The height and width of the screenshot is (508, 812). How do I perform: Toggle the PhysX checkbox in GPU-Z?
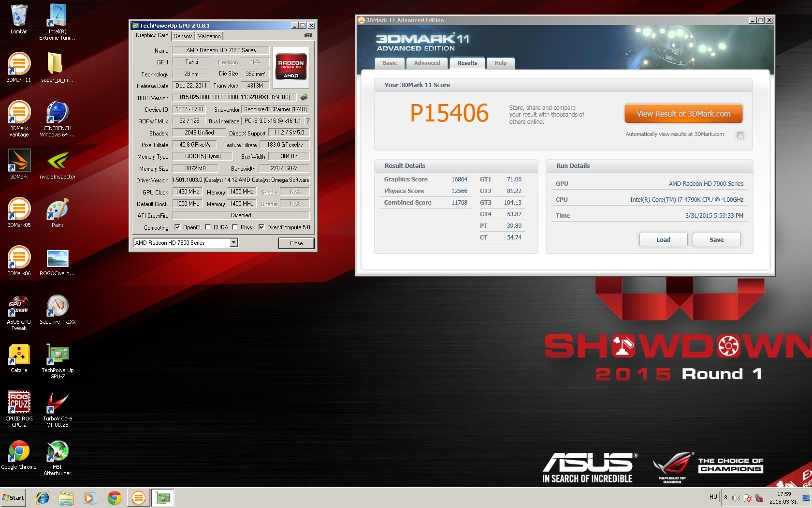coord(235,227)
